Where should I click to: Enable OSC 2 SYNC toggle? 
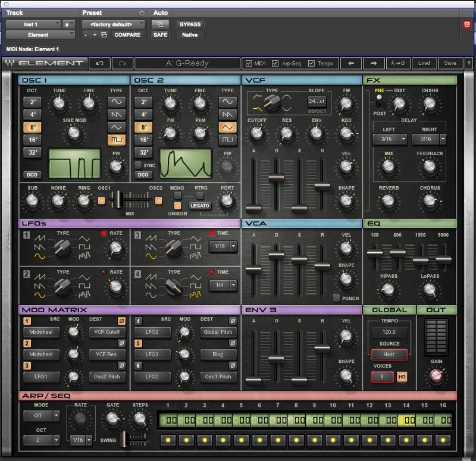(138, 165)
